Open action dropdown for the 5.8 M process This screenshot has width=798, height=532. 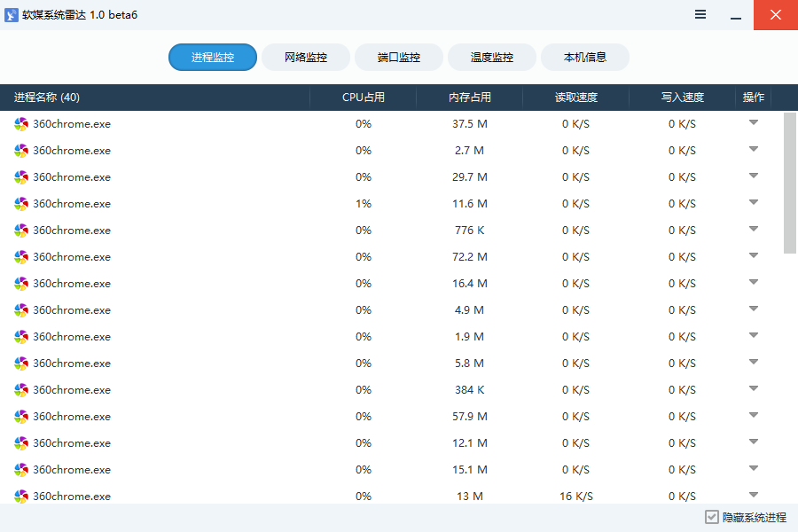point(754,362)
